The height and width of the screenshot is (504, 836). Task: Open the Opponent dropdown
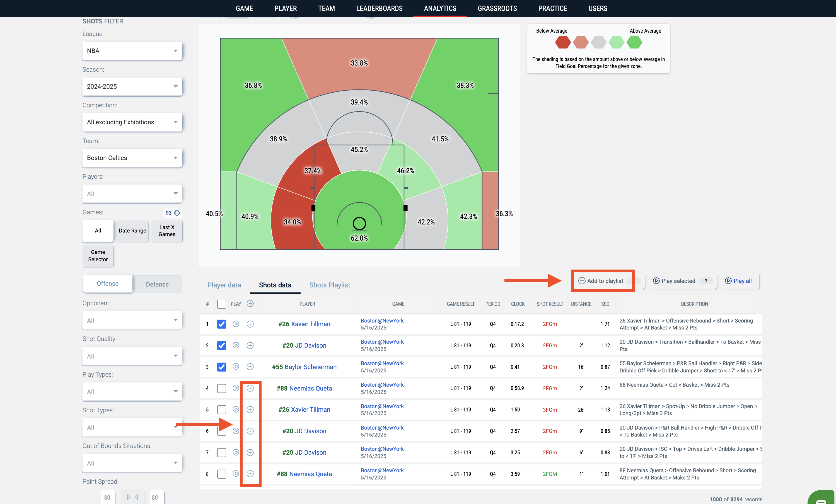[x=132, y=320]
